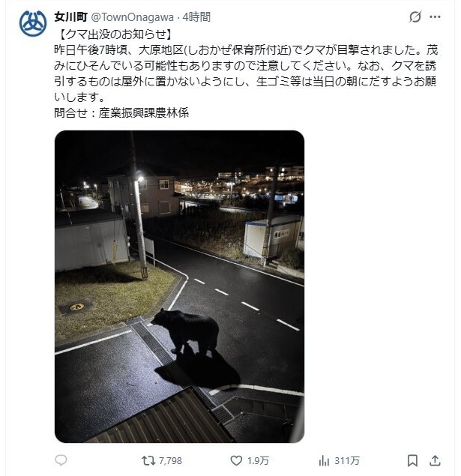Image resolution: width=461 pixels, height=476 pixels.
Task: Open the 女川町 profile avatar logo
Action: [33, 24]
